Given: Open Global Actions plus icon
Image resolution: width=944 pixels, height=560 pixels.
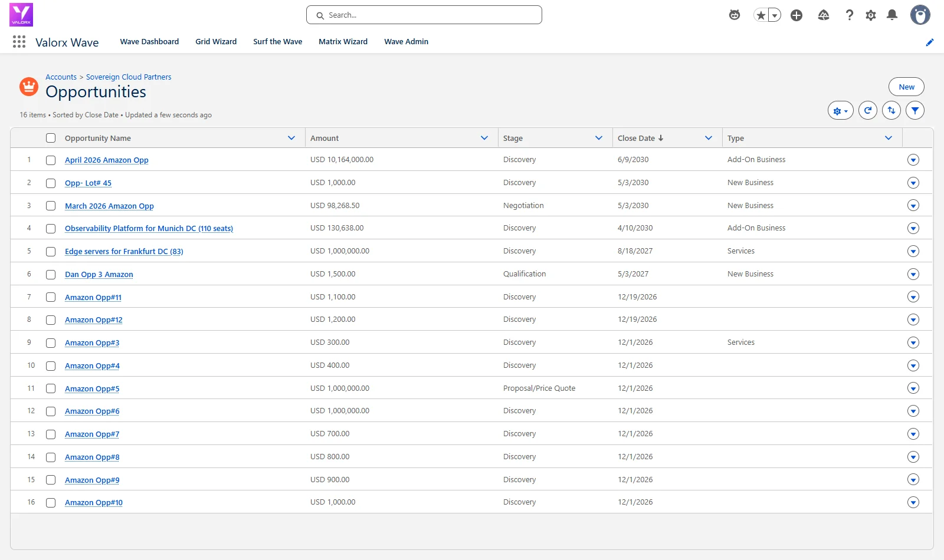Looking at the screenshot, I should pyautogui.click(x=796, y=15).
